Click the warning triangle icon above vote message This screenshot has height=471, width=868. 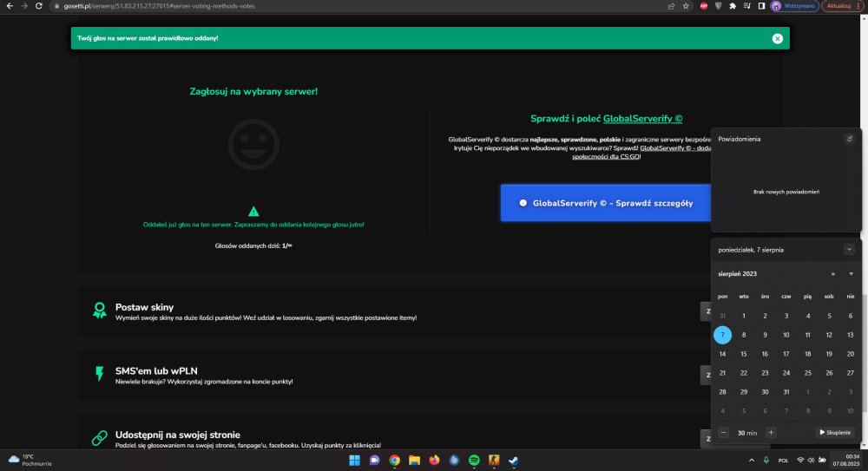pos(253,212)
